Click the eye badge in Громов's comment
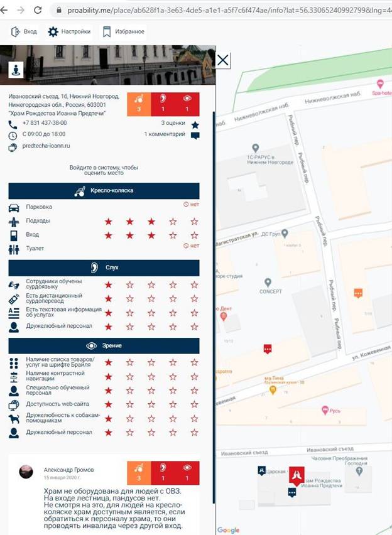 [187, 473]
